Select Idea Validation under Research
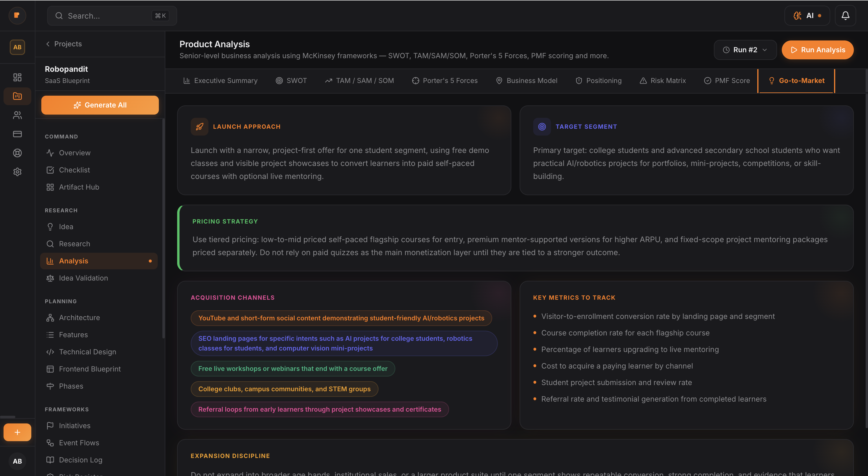 click(83, 278)
